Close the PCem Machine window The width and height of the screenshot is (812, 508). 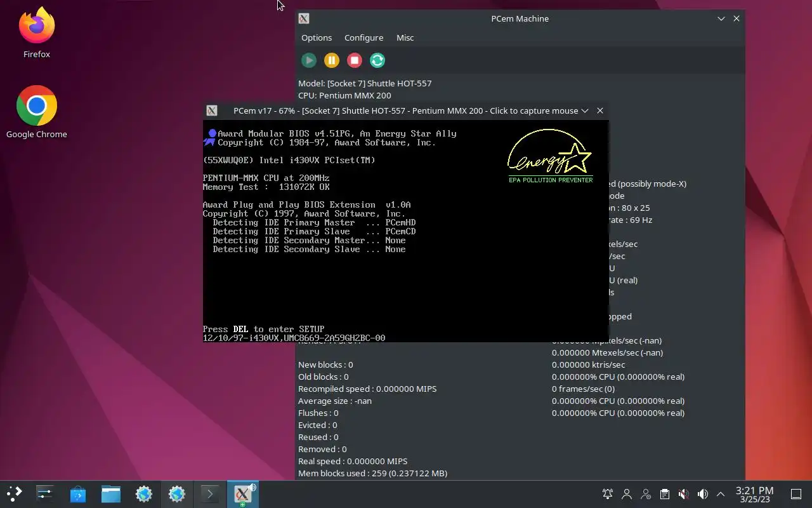click(737, 18)
